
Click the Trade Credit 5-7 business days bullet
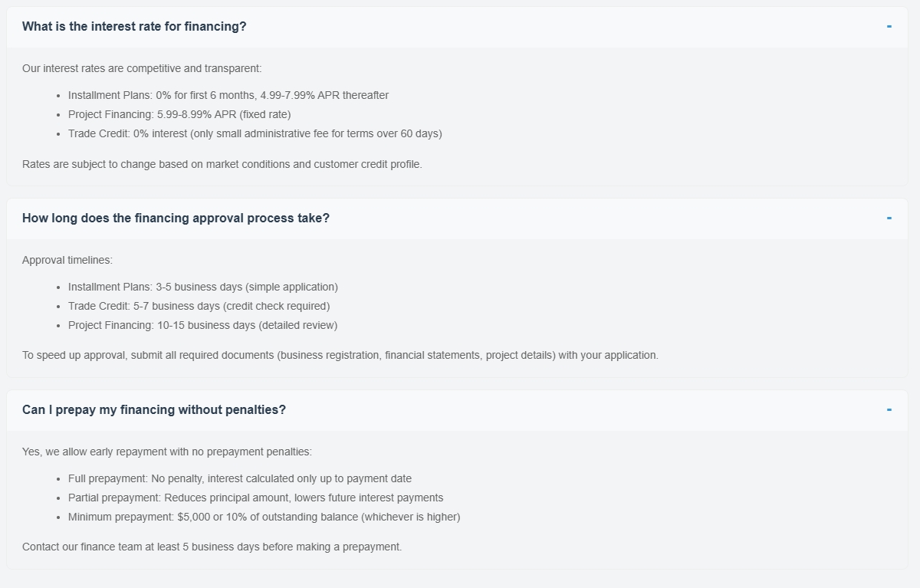(199, 307)
